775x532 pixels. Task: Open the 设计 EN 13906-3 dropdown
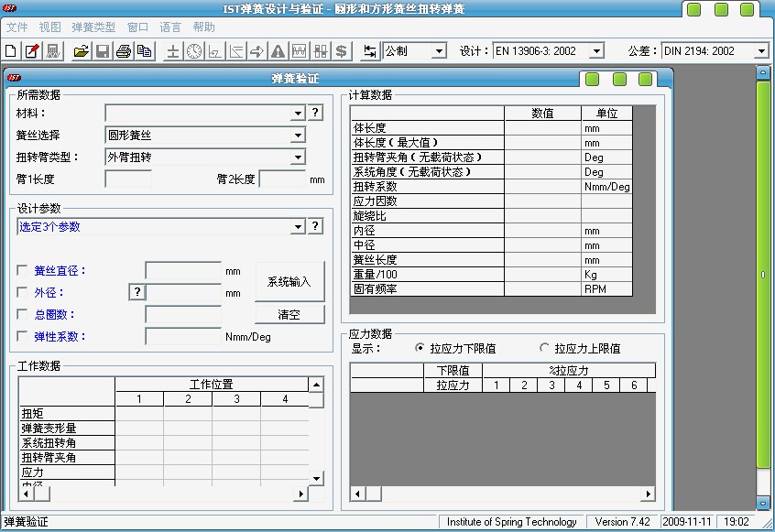pyautogui.click(x=596, y=51)
